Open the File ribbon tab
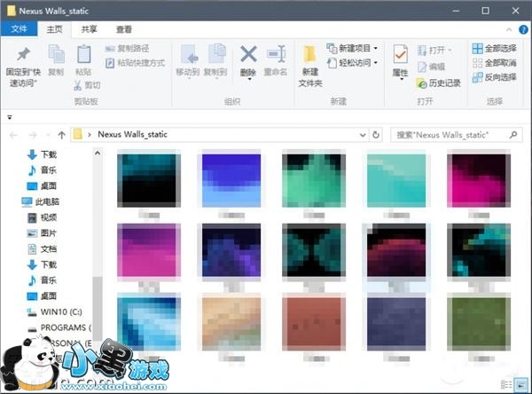Screen dimensions: 532x394 coord(19,29)
